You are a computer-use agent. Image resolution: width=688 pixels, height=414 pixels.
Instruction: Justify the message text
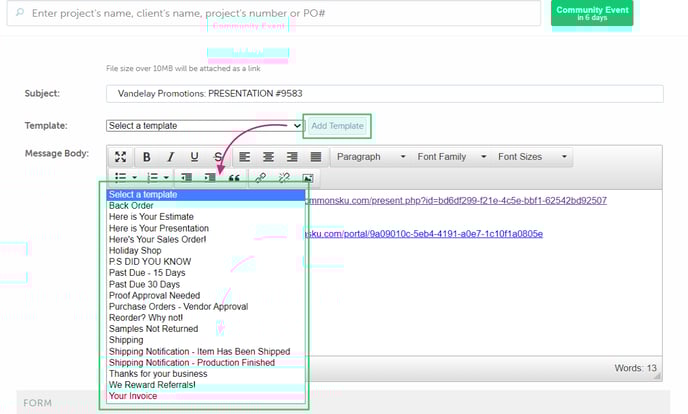point(316,157)
